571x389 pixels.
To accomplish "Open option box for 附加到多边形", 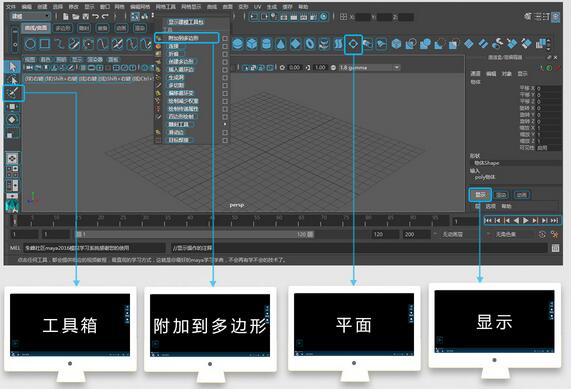I will click(x=225, y=38).
